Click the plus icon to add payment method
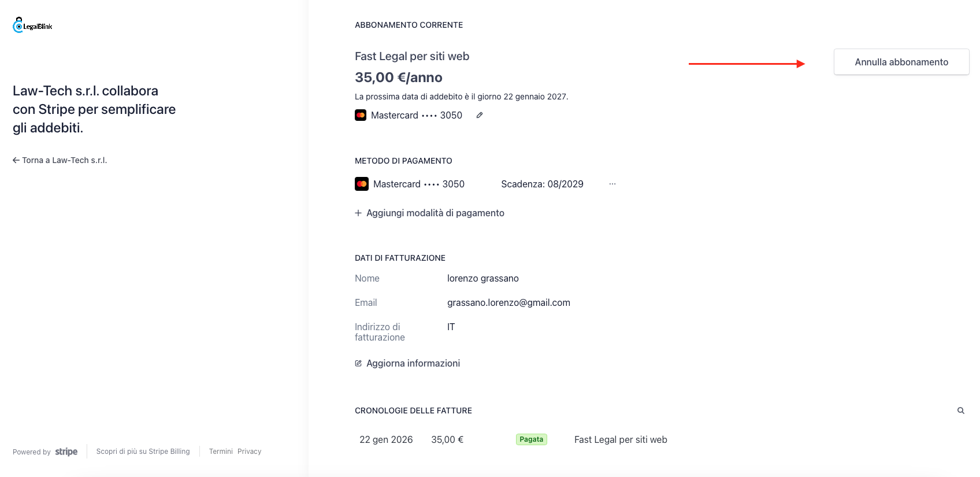980x477 pixels. 358,213
